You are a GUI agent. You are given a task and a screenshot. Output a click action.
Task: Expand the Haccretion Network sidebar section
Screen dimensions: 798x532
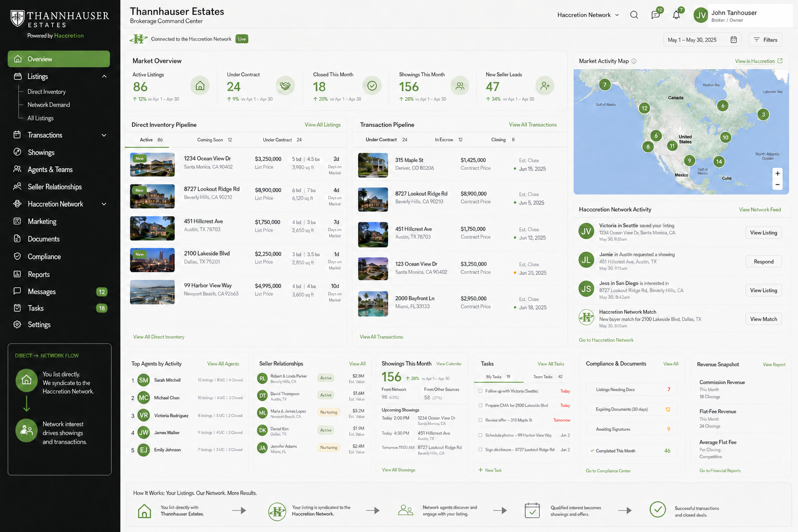pyautogui.click(x=104, y=204)
